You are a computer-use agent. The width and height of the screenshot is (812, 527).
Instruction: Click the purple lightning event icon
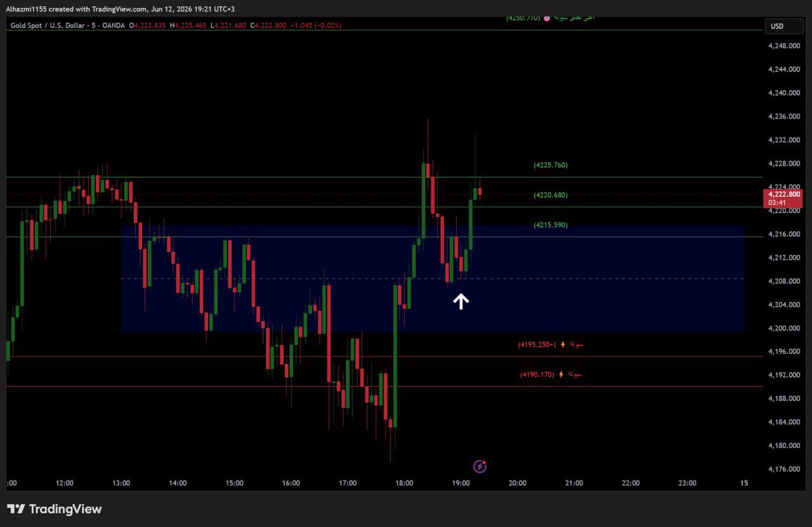pyautogui.click(x=480, y=466)
